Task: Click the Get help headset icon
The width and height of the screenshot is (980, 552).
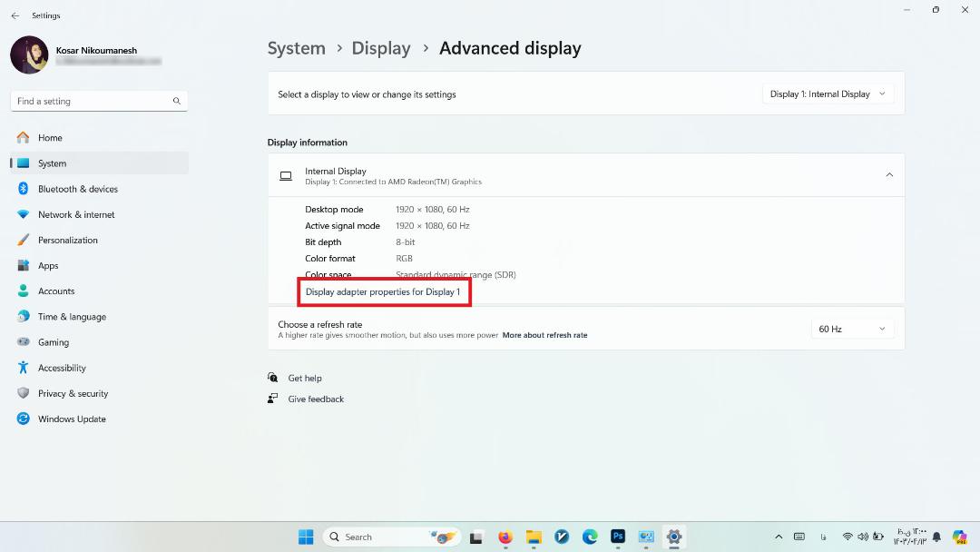Action: 272,378
